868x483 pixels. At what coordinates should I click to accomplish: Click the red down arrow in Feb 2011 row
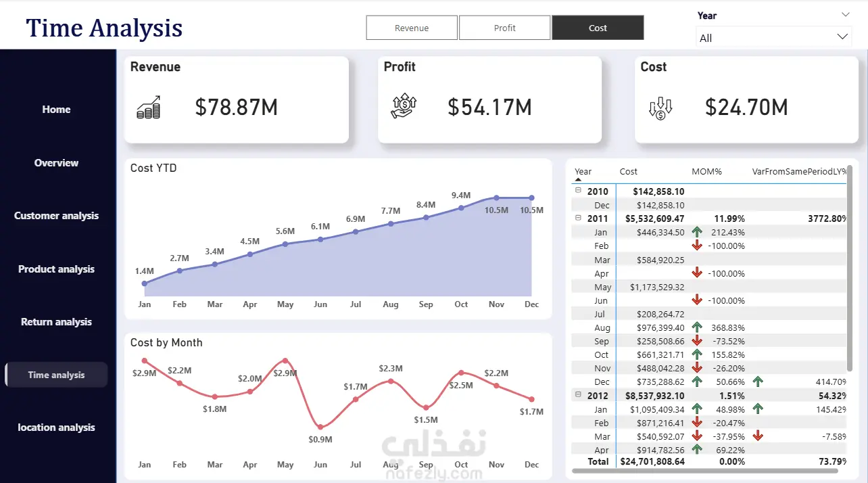(697, 246)
